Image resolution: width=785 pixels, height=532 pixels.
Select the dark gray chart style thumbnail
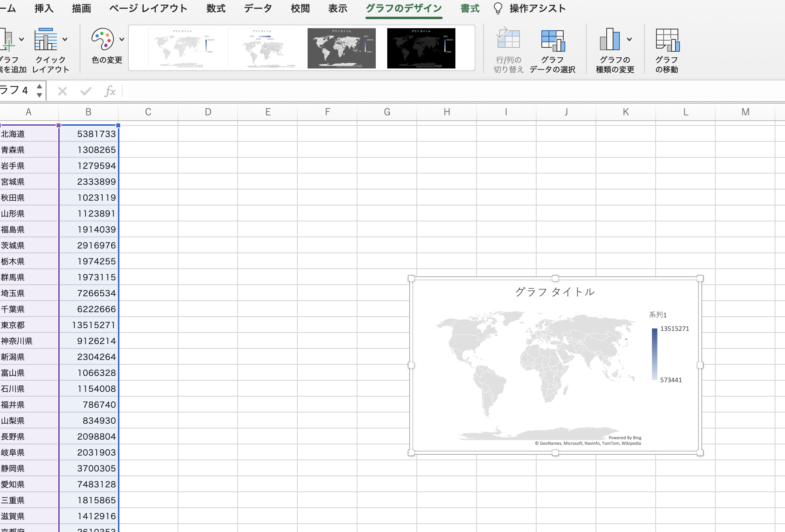point(341,48)
